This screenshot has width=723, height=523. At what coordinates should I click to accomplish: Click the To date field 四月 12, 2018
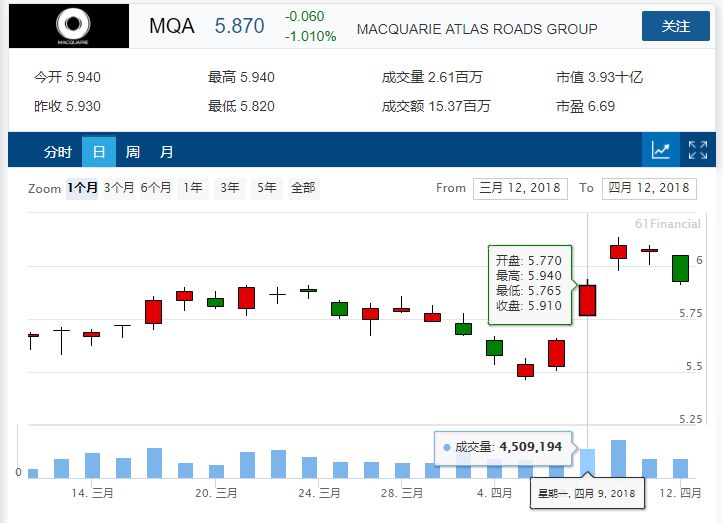tap(649, 189)
